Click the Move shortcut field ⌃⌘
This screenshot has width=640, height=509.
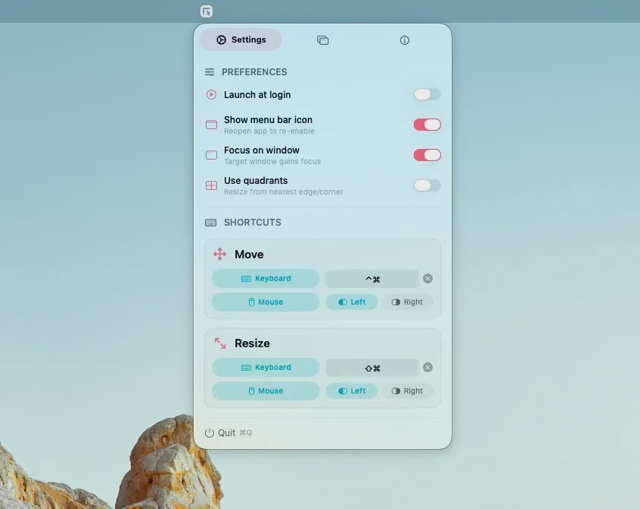(x=372, y=279)
